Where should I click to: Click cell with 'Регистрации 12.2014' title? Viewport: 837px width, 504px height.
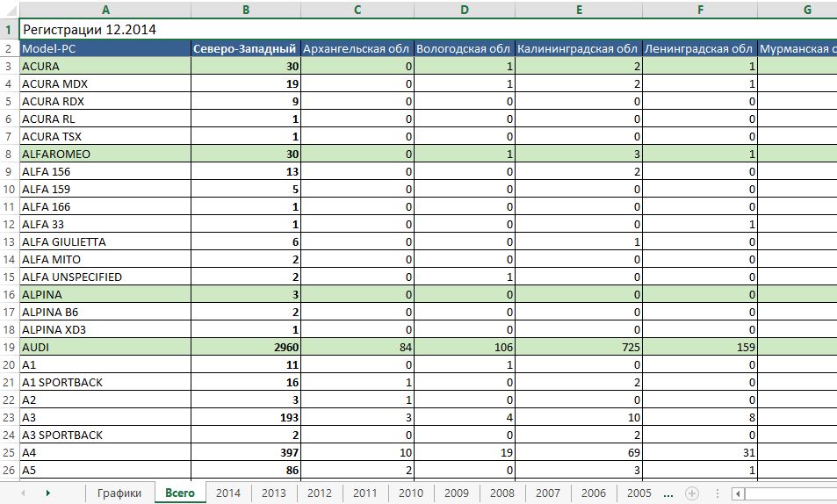(x=105, y=29)
